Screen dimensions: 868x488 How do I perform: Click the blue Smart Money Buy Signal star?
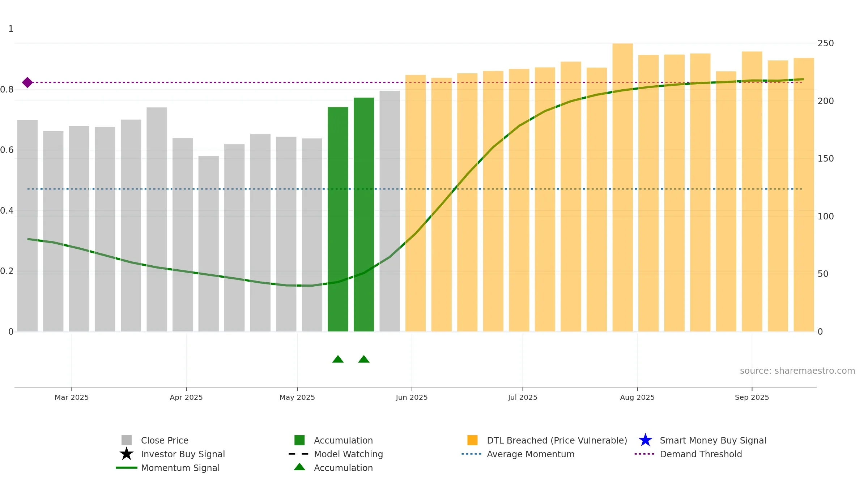tap(645, 440)
